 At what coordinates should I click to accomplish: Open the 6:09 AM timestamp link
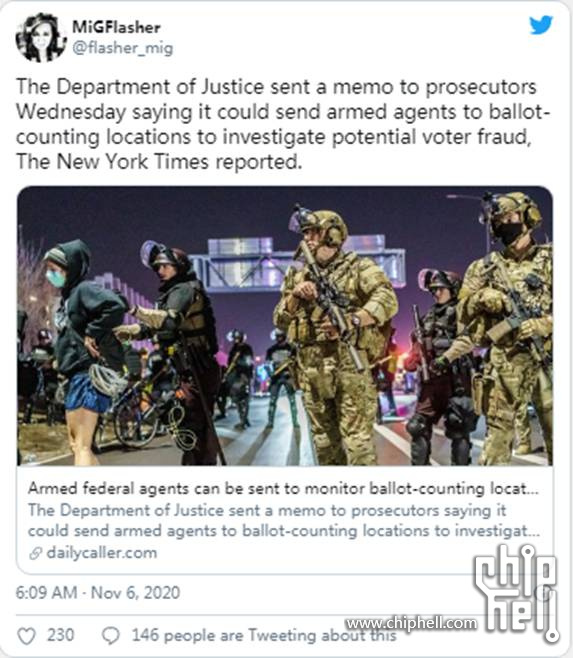(46, 593)
